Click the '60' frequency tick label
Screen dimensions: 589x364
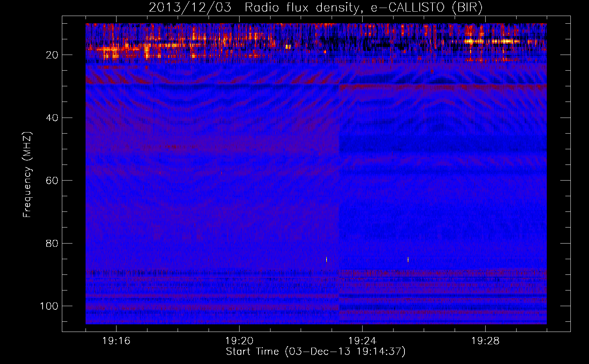(x=52, y=181)
